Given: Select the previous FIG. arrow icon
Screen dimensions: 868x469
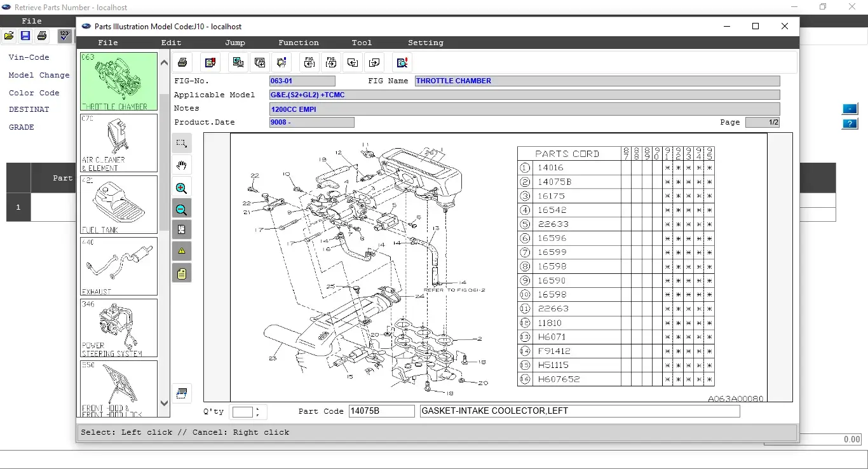Looking at the screenshot, I should tap(309, 62).
